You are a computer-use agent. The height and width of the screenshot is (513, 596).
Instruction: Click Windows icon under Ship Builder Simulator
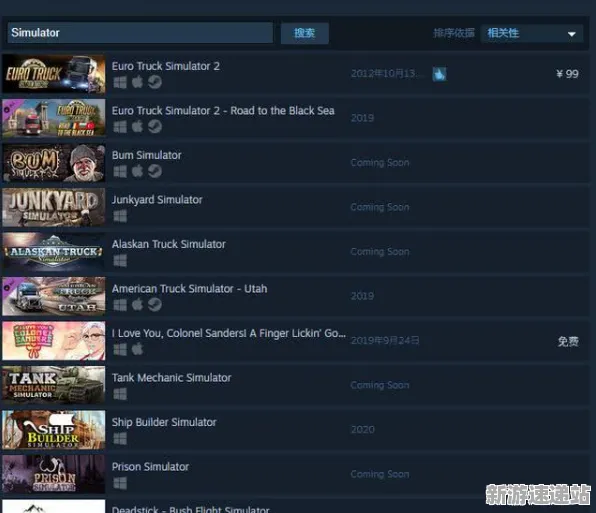pos(120,439)
